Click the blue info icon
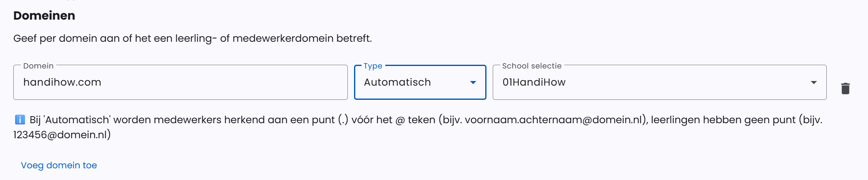The image size is (868, 180). [20, 120]
